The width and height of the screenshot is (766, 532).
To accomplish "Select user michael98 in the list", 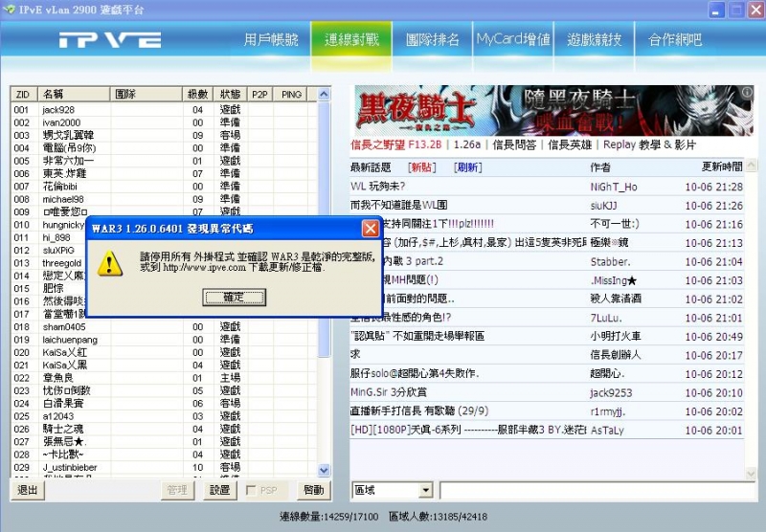I will 62,199.
